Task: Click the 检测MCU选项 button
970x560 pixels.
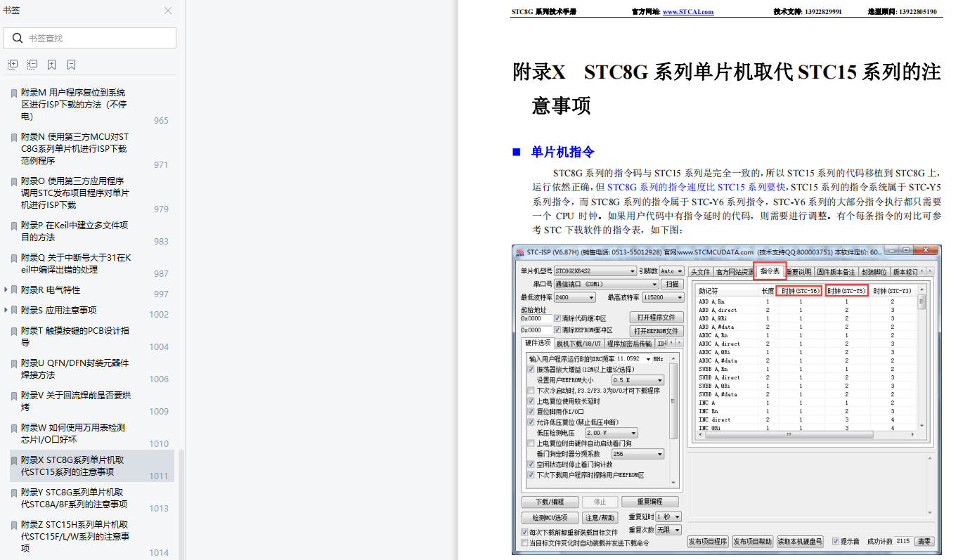Action: (550, 518)
